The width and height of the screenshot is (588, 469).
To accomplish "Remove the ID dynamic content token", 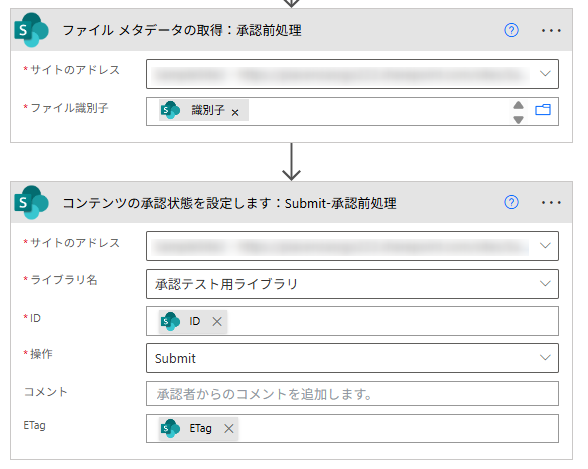I will click(x=217, y=321).
